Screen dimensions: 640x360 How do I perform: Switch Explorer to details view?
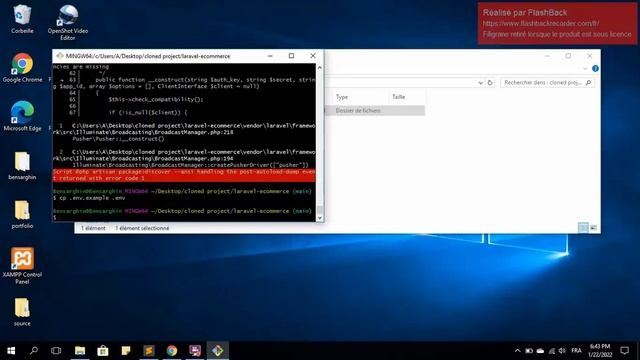click(583, 228)
